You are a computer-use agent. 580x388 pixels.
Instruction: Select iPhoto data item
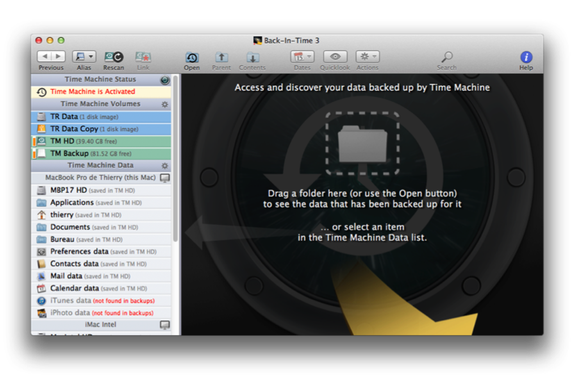coord(101,313)
